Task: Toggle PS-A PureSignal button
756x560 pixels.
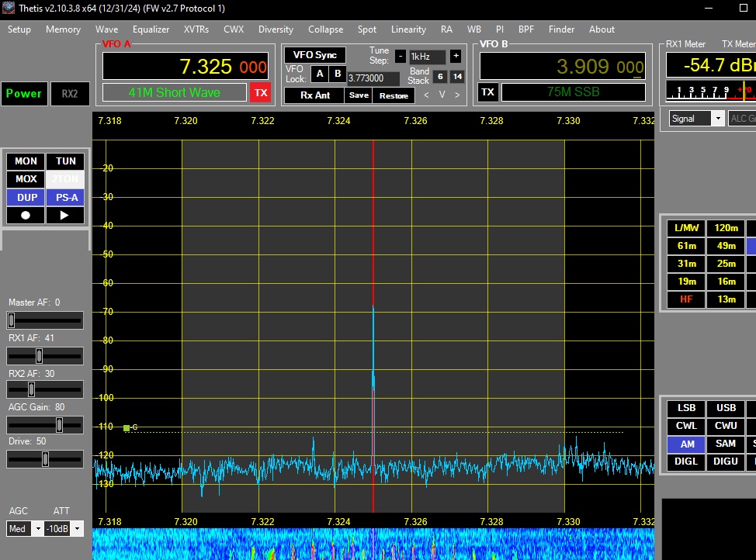Action: tap(65, 197)
